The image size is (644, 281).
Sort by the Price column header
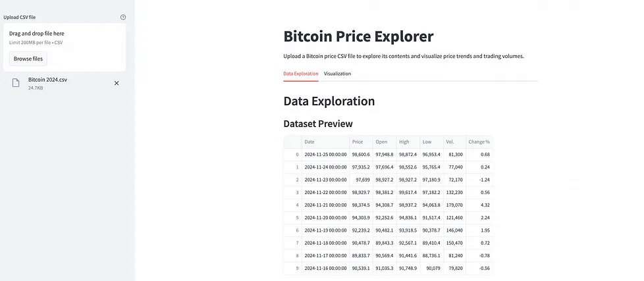[361, 142]
